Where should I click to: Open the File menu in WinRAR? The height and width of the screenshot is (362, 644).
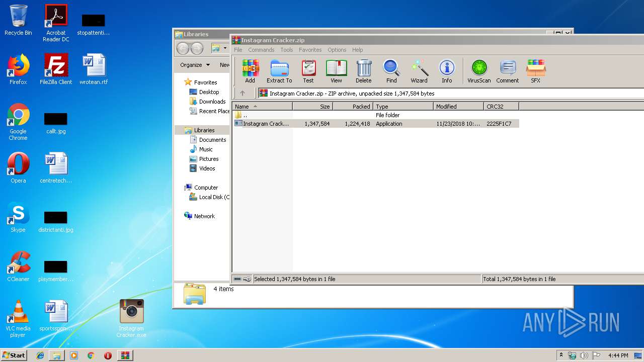238,50
